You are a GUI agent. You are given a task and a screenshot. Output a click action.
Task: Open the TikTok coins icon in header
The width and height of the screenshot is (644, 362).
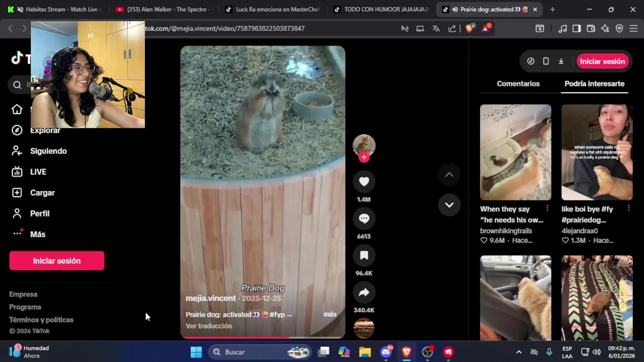531,61
